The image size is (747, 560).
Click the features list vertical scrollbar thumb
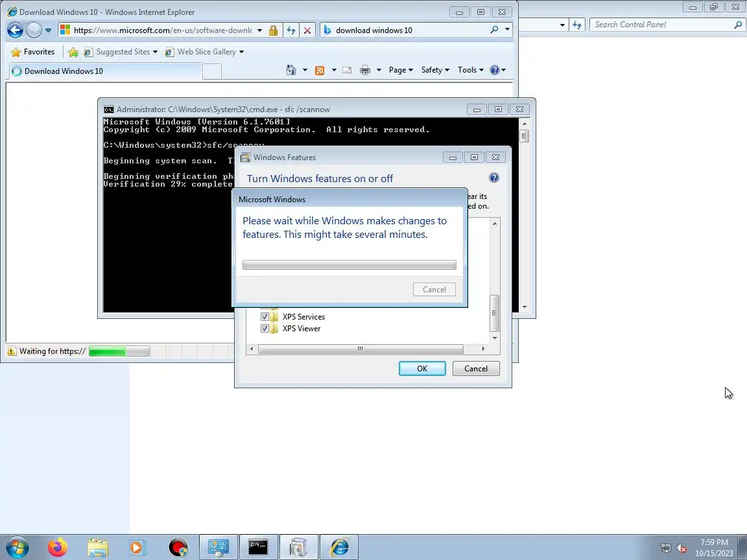point(495,313)
